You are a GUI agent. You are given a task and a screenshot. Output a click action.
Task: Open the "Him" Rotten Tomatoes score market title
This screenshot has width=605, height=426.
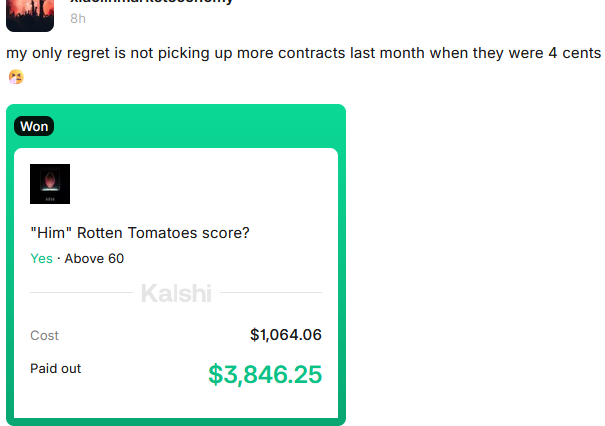click(140, 233)
